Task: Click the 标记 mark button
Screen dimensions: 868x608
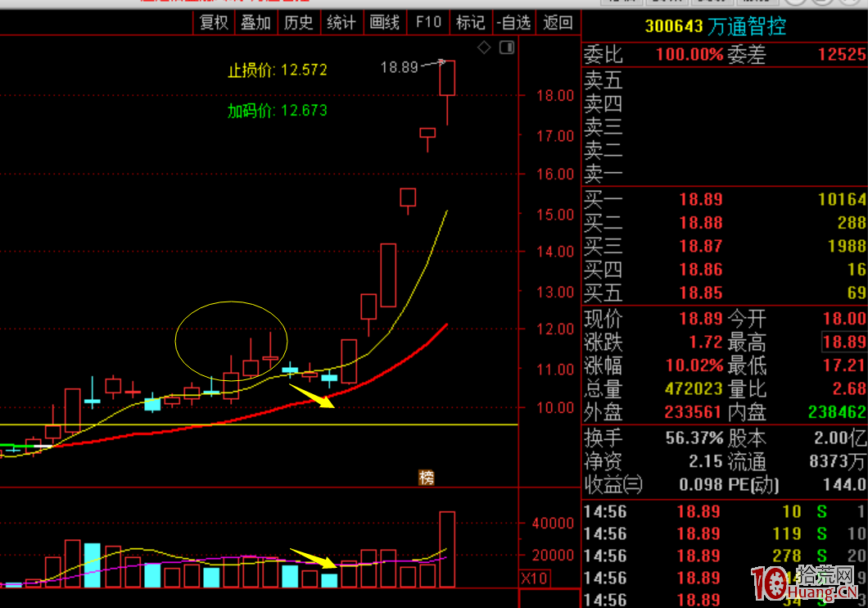Action: pos(471,23)
